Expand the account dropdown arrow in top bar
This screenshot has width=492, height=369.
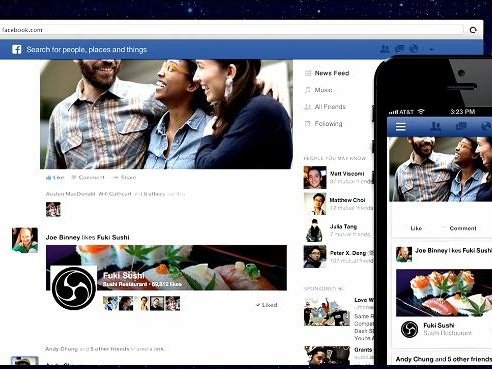pos(431,50)
